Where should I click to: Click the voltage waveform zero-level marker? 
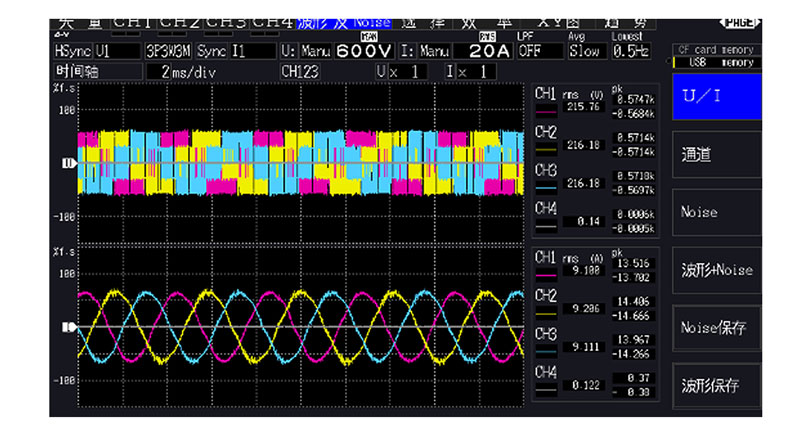(x=68, y=163)
